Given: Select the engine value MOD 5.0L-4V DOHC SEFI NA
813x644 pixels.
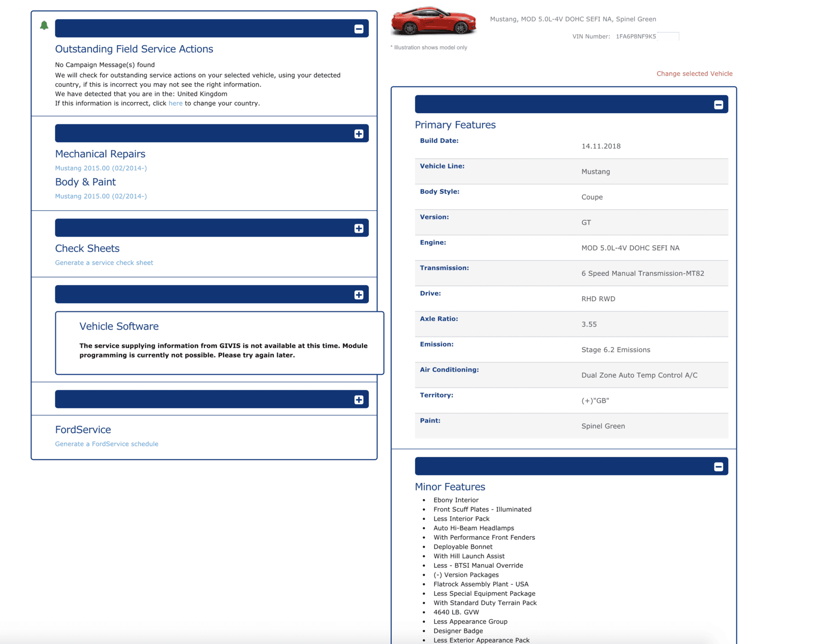Looking at the screenshot, I should [x=630, y=248].
